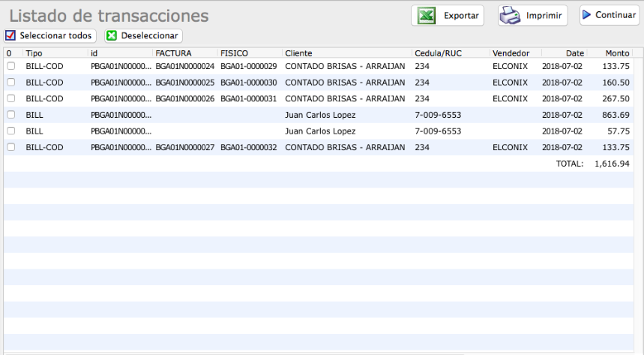Click date 2018-07-02 in the 57.75 row
The height and width of the screenshot is (355, 644).
562,131
